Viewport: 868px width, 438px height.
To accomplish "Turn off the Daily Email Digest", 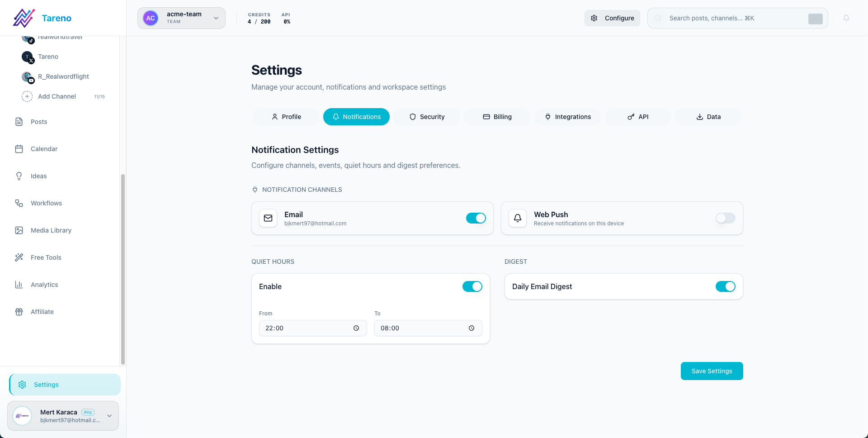I will coord(725,286).
